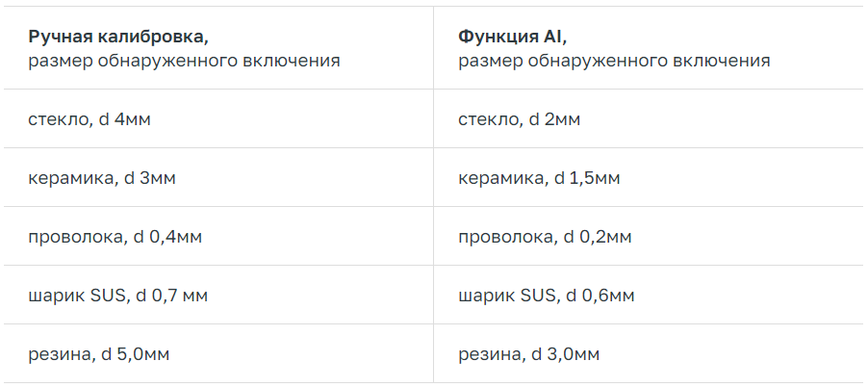Pick the "шарик SUS, d 0,7 мм" cell
This screenshot has height=387, width=868.
click(x=117, y=296)
